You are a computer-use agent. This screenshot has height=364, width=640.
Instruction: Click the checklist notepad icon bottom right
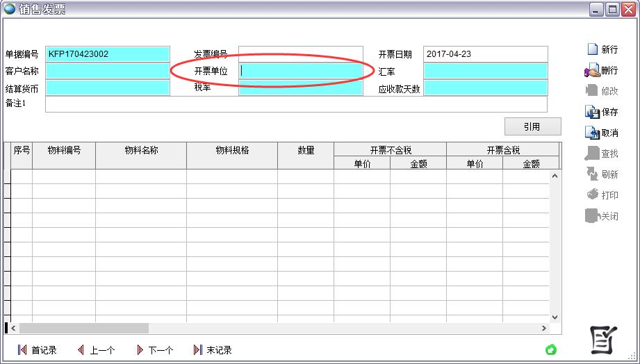point(603,338)
